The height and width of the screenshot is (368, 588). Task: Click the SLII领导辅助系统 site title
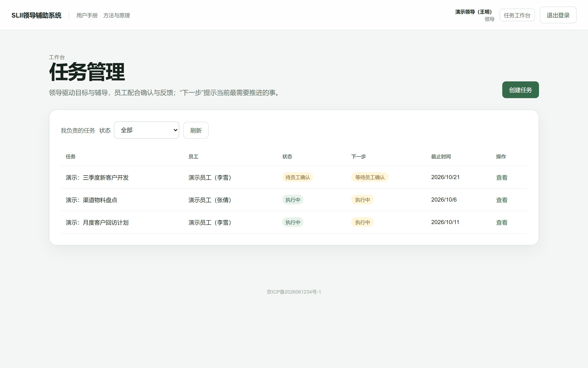pyautogui.click(x=37, y=15)
